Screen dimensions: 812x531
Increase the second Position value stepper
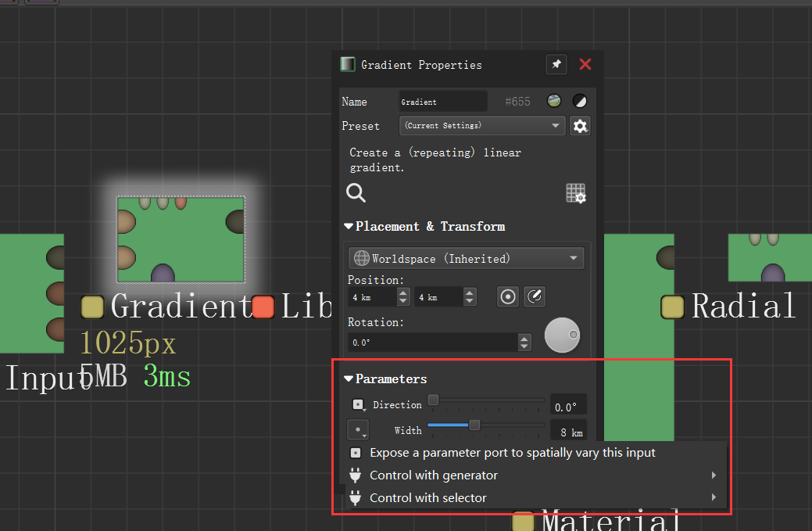469,292
